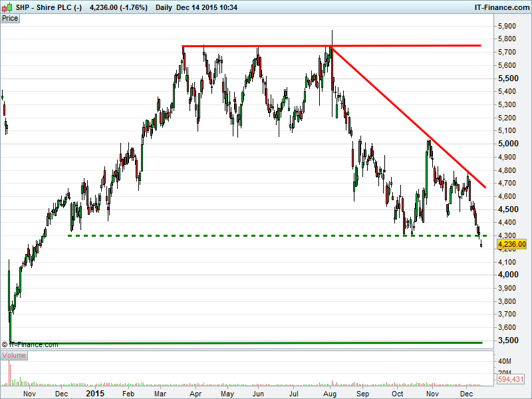The width and height of the screenshot is (532, 399).
Task: Click the 5,000 level on price axis
Action: tap(507, 144)
